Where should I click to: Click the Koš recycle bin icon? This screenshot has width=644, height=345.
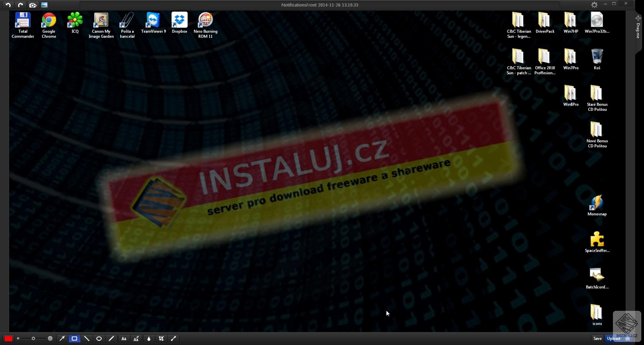597,59
